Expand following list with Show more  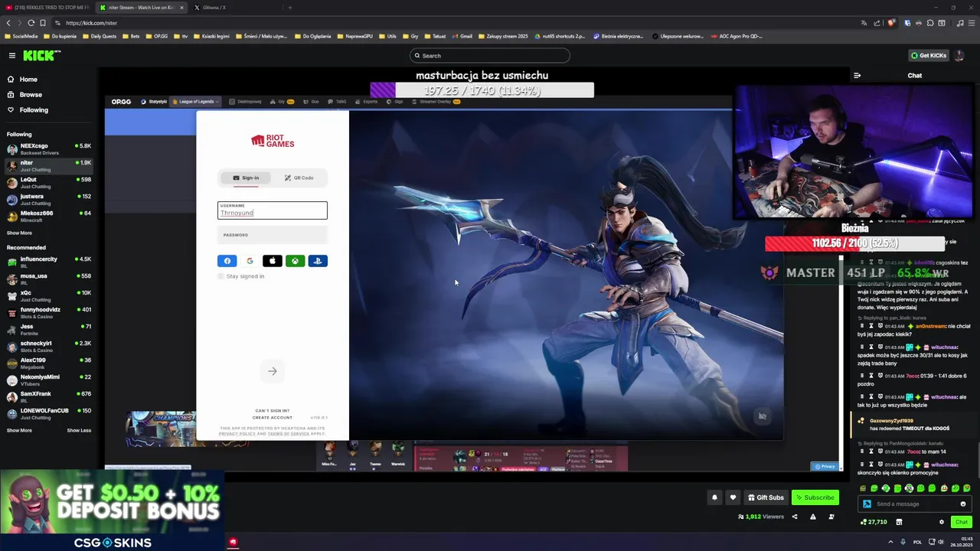click(19, 233)
